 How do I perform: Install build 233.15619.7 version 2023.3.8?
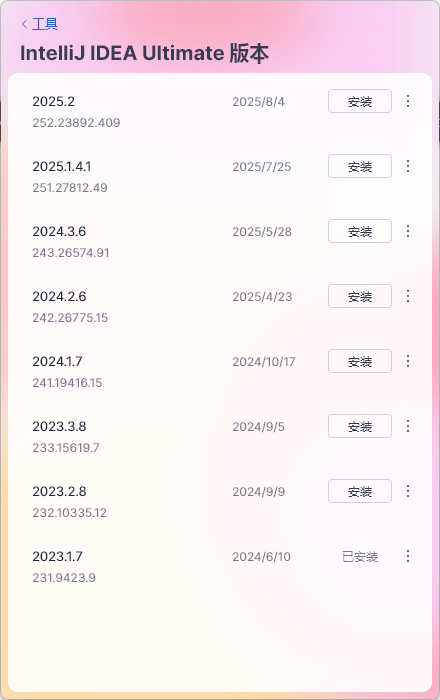click(x=360, y=426)
